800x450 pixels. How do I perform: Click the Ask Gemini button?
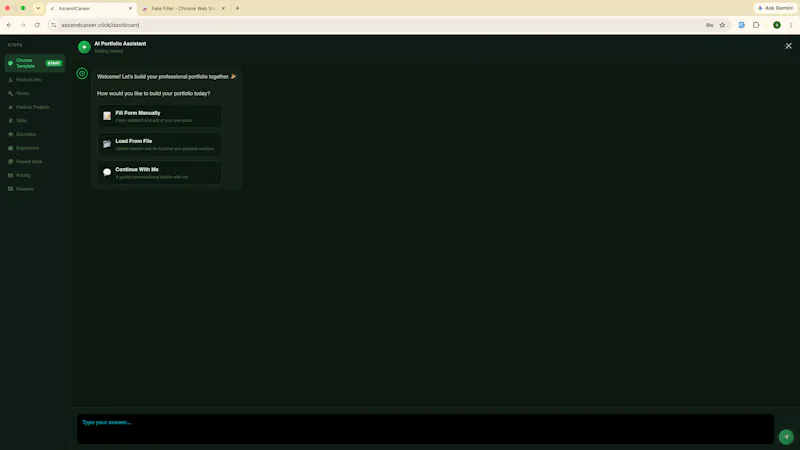(x=775, y=8)
